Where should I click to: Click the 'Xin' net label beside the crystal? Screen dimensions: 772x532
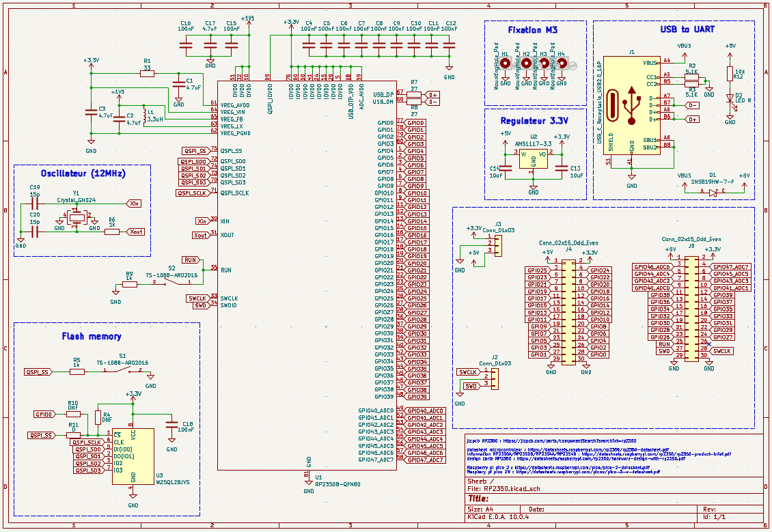click(134, 204)
